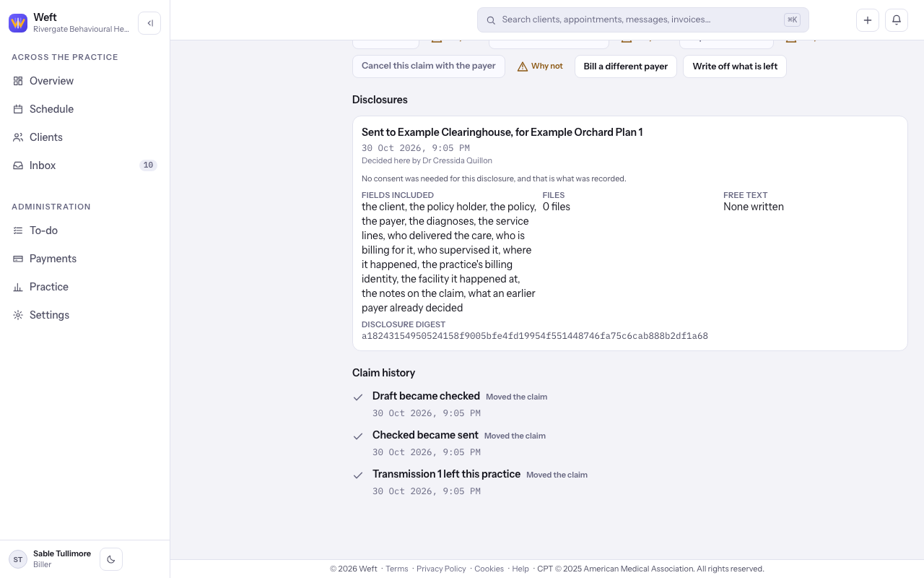Screen dimensions: 924x578
Task: Click the "Rivergate Behavioural He..." practice name
Action: (x=81, y=29)
